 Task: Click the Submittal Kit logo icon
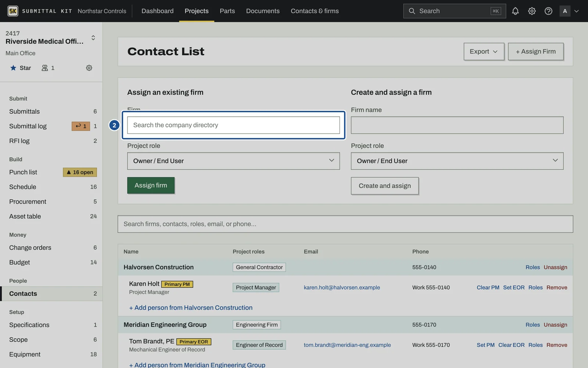pyautogui.click(x=13, y=11)
